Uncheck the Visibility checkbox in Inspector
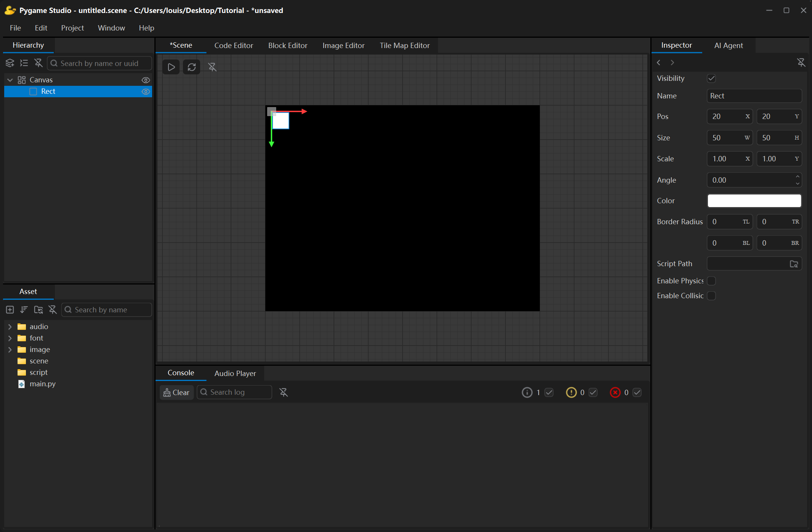Screen dimensions: 812x532 (x=711, y=79)
